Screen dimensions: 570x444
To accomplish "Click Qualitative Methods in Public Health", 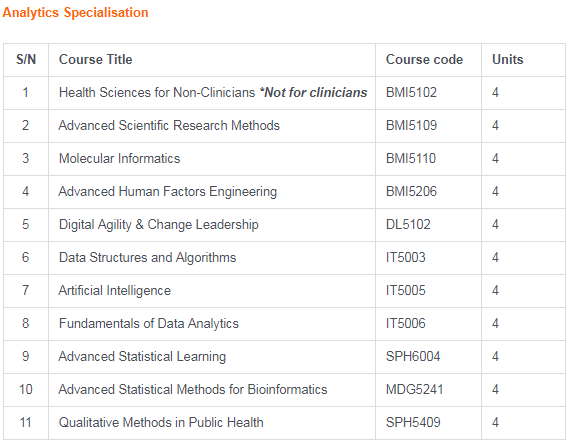I will [x=161, y=423].
